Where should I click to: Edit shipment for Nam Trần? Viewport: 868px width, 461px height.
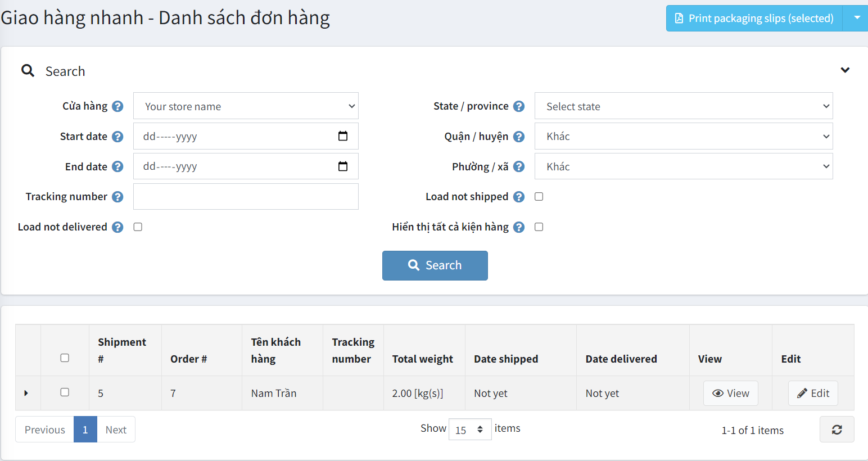pyautogui.click(x=813, y=393)
